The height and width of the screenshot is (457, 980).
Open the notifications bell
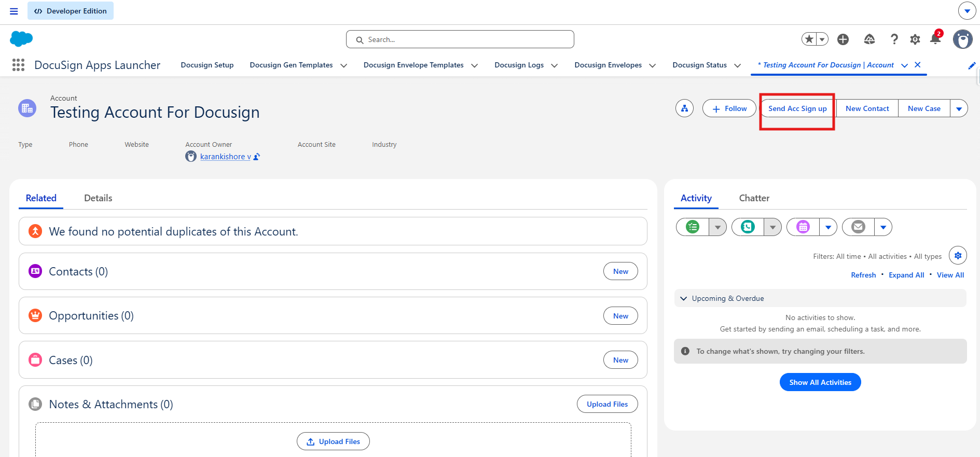[x=935, y=38]
